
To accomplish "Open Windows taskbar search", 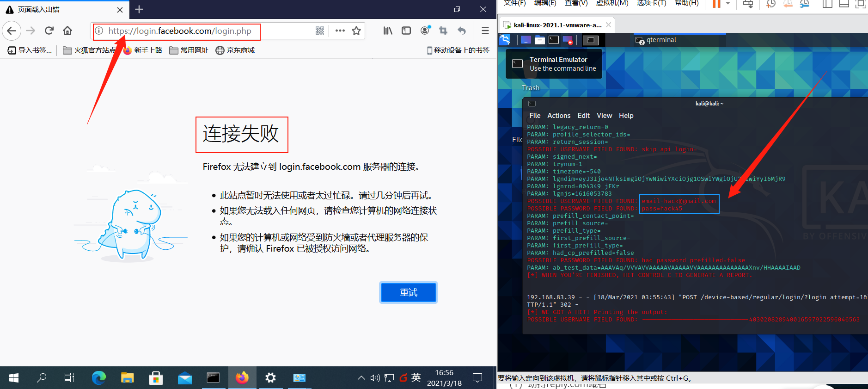I will click(x=42, y=378).
